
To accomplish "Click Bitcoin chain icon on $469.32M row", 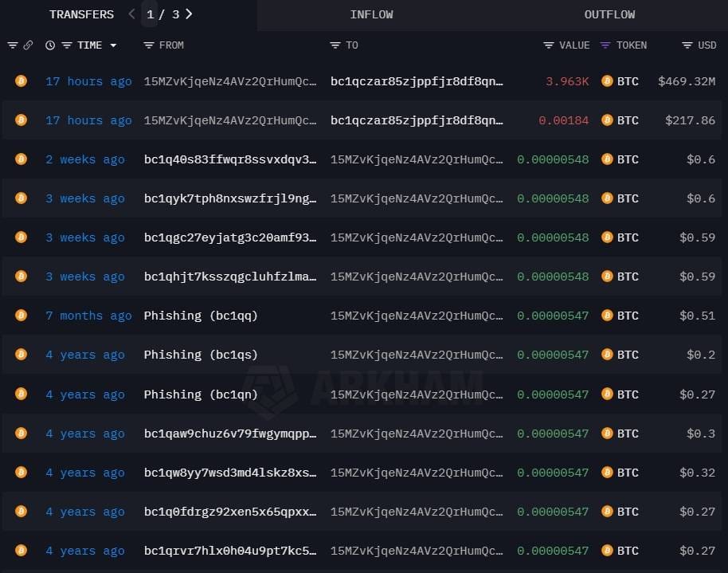I will [x=21, y=81].
